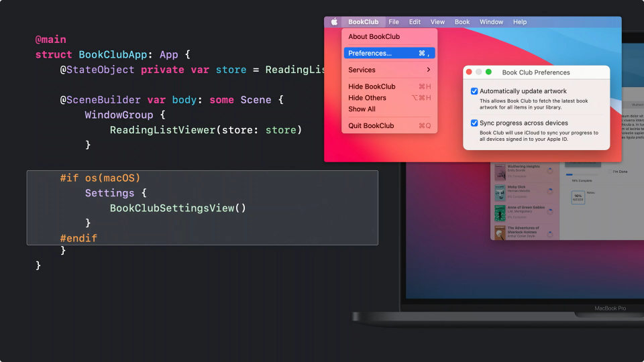Open the Apple menu

(334, 21)
